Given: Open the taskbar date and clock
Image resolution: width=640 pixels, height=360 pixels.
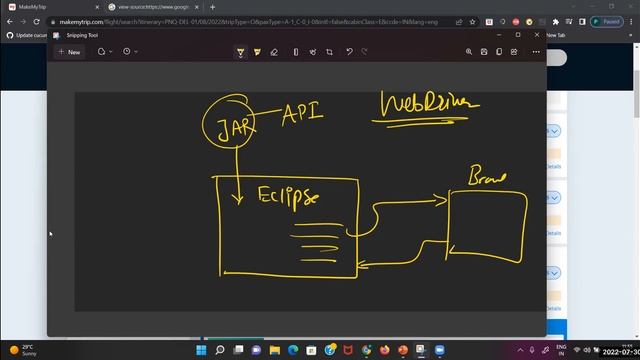Looking at the screenshot, I should point(620,350).
